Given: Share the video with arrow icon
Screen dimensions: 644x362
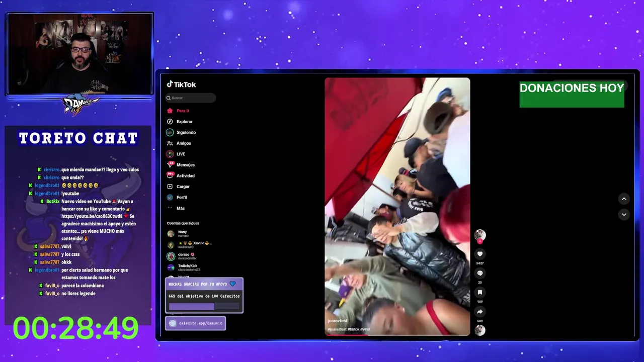Looking at the screenshot, I should (x=480, y=311).
